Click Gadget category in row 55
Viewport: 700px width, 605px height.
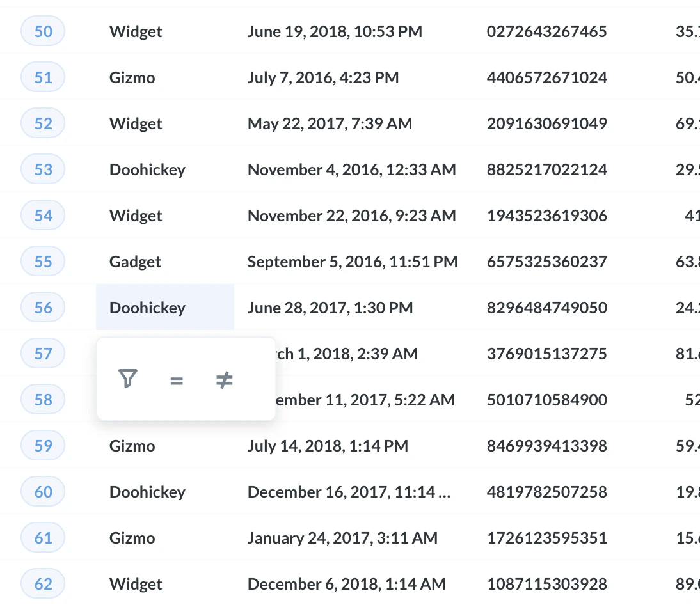point(135,262)
